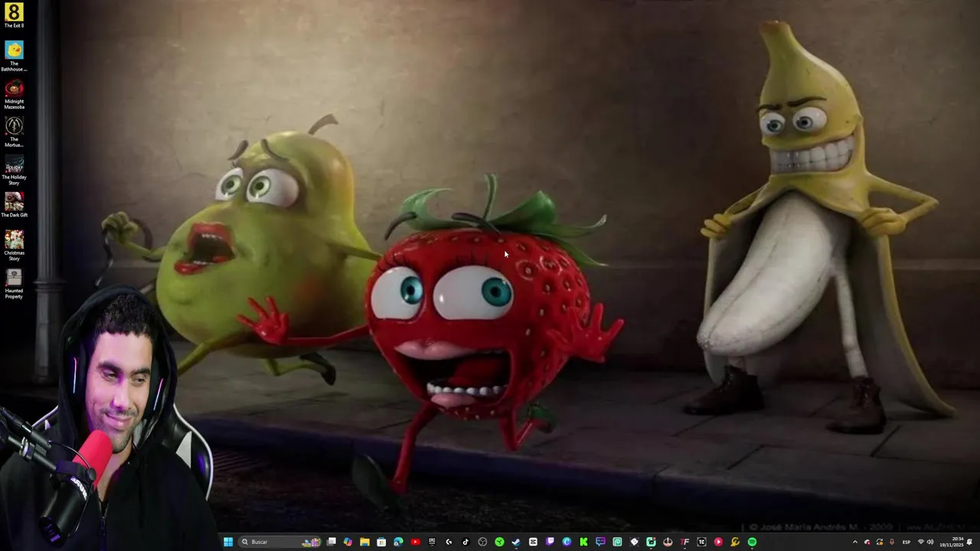Select The Holiday Story desktop icon
This screenshot has height=551, width=980.
[x=14, y=169]
